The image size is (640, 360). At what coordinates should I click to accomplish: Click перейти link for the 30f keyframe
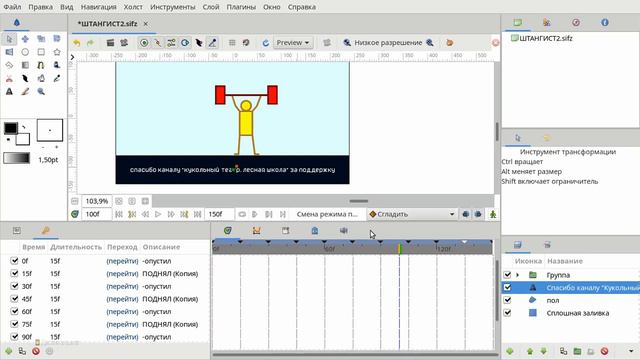[122, 286]
